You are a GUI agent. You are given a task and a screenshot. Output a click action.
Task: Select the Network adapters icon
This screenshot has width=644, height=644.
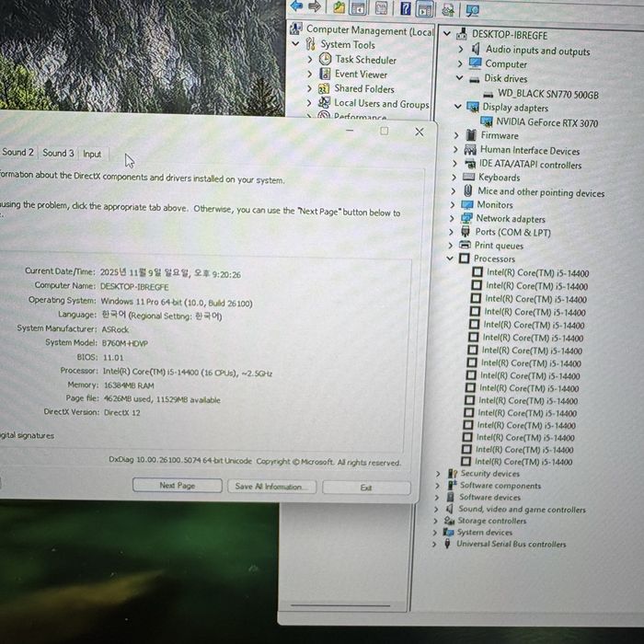click(466, 218)
